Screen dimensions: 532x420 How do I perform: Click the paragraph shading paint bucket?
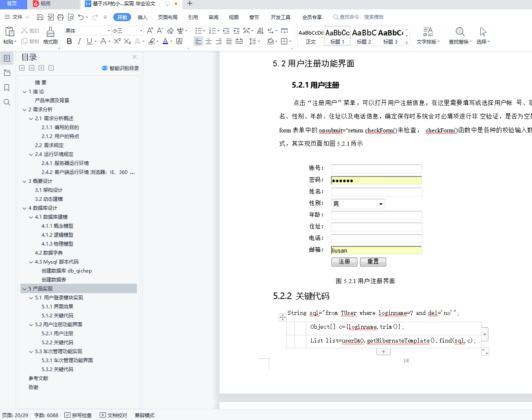(270, 41)
